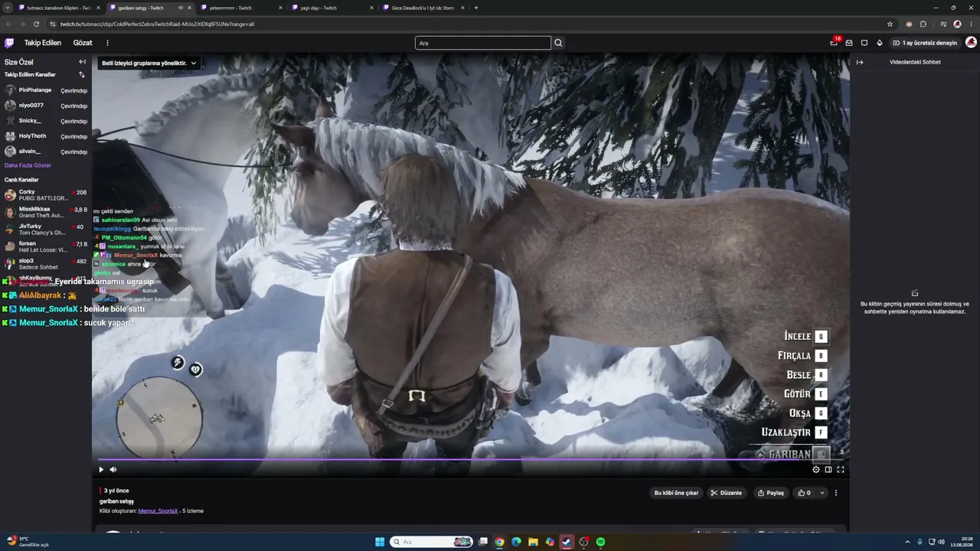
Task: Open the Memur_SnorlaX clip creator link
Action: (158, 510)
